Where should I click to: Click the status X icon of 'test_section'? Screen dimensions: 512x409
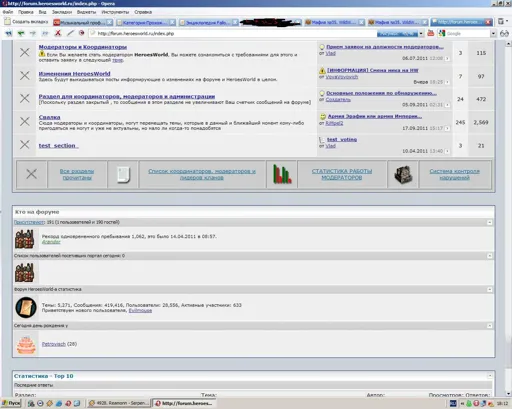(24, 145)
